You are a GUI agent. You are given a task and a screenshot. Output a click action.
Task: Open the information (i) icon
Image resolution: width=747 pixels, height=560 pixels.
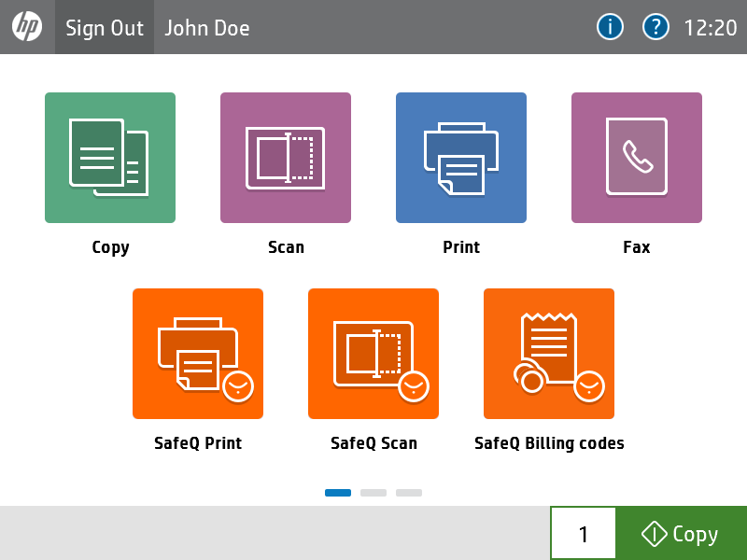[610, 27]
